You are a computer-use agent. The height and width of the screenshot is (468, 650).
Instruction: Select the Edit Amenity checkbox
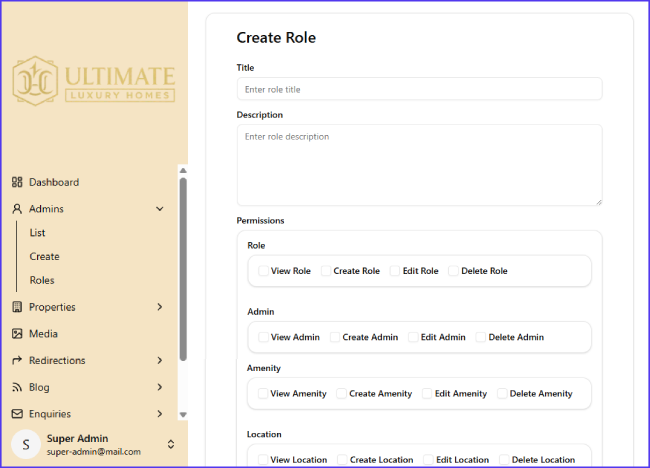tap(427, 393)
